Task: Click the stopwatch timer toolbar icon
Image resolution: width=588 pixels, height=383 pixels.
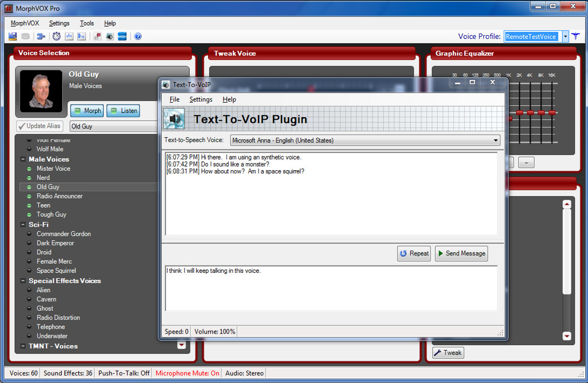Action: pos(56,36)
